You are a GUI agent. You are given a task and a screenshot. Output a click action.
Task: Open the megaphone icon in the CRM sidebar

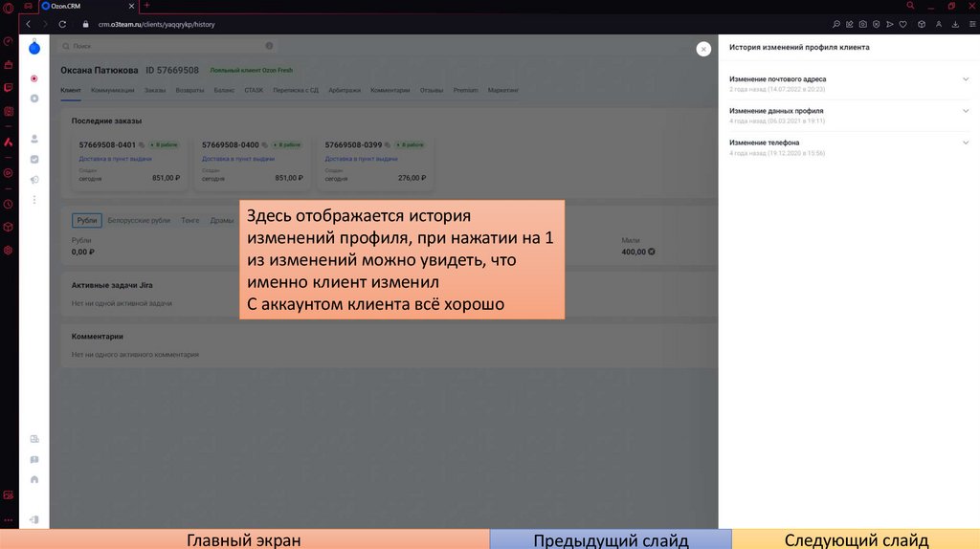click(x=34, y=180)
